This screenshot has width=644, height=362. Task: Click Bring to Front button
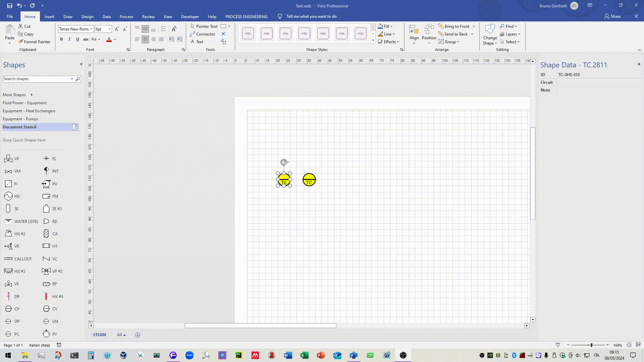point(454,26)
